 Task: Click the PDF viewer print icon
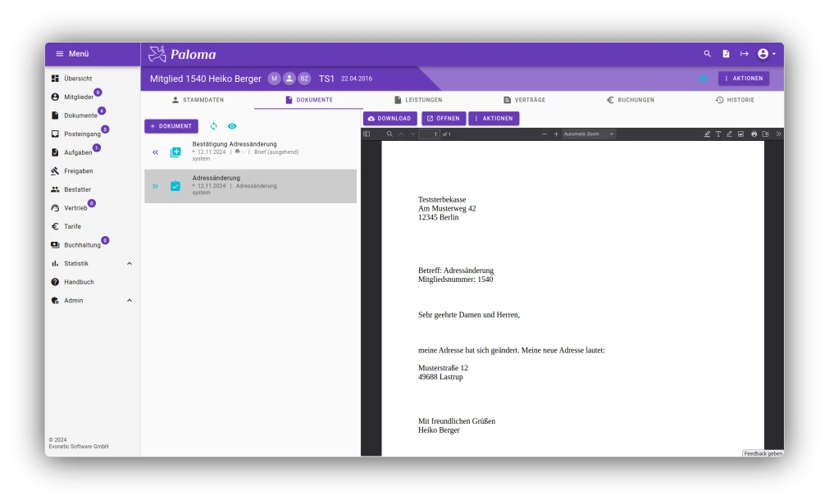[754, 134]
